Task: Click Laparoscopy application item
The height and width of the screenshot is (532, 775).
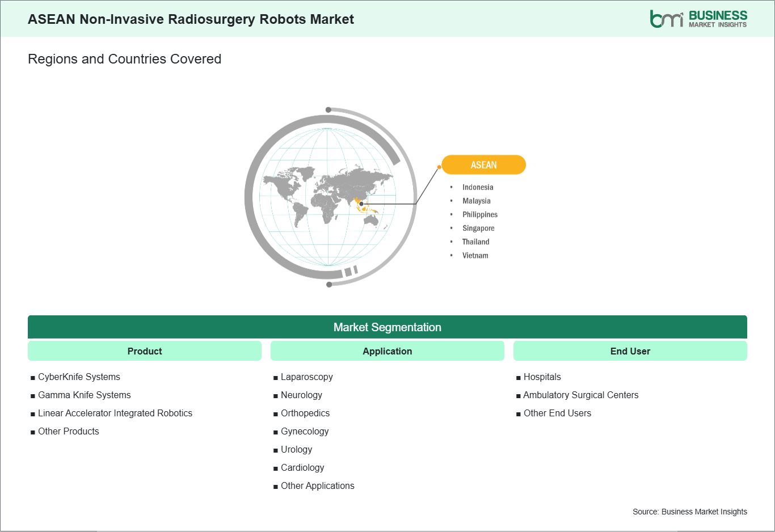Action: point(306,377)
